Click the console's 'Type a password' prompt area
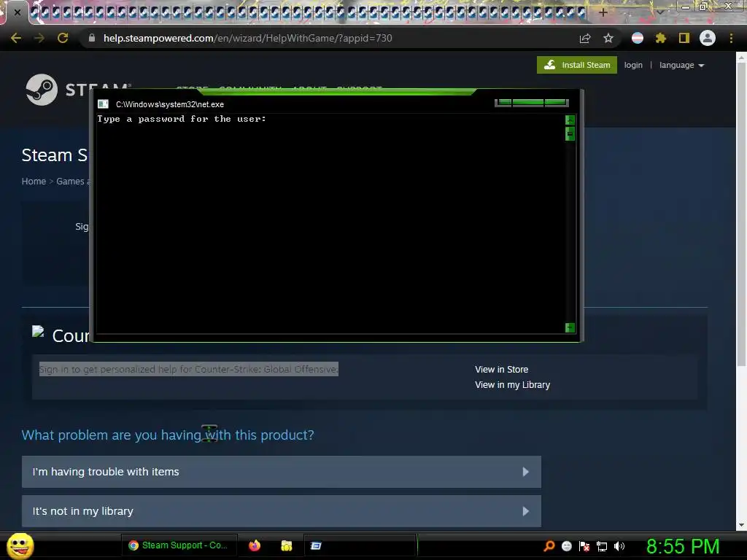 (x=182, y=119)
